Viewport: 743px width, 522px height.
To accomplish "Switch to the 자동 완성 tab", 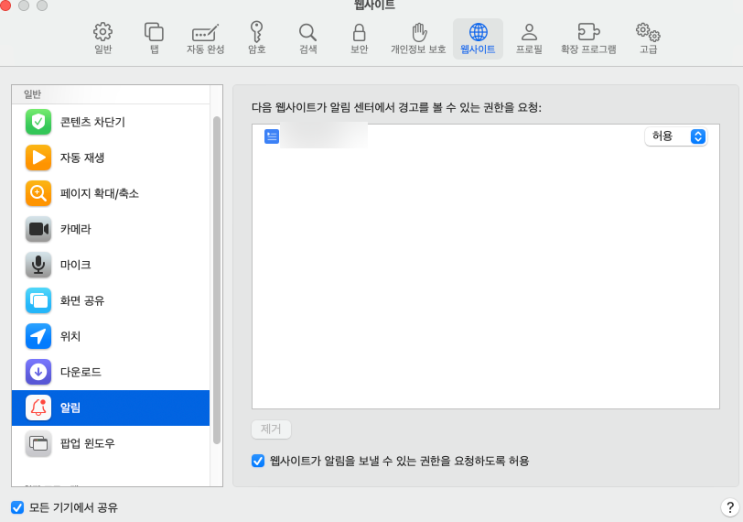I will [205, 39].
